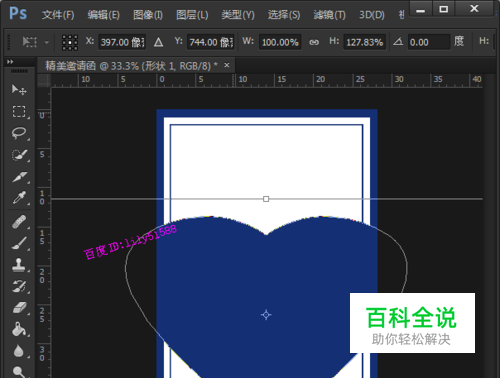The width and height of the screenshot is (500, 378).
Task: Click the reference point location grid
Action: (70, 43)
